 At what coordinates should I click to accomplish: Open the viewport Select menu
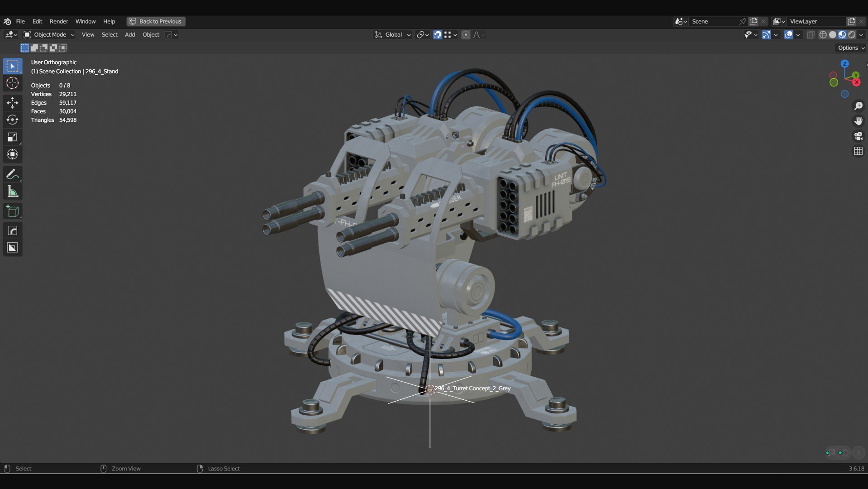[110, 35]
